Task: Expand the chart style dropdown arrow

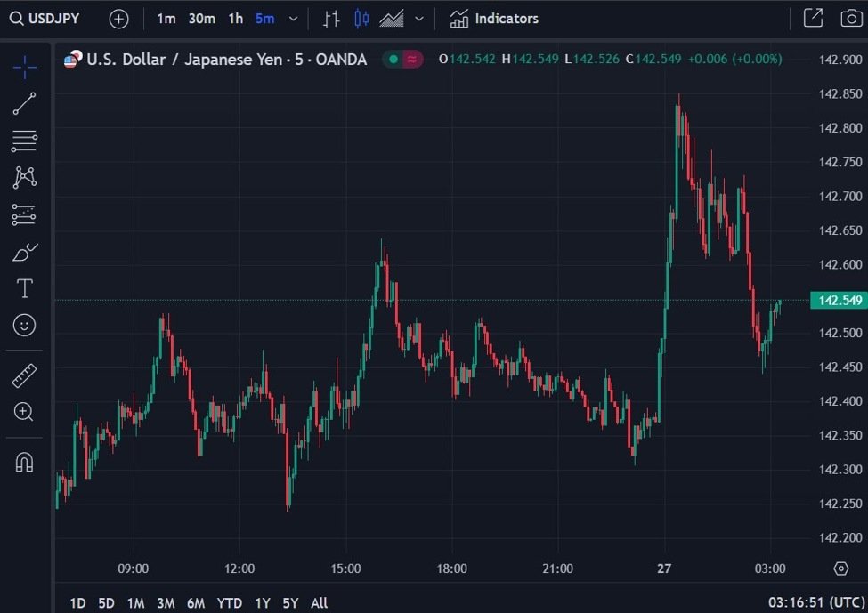Action: coord(419,19)
